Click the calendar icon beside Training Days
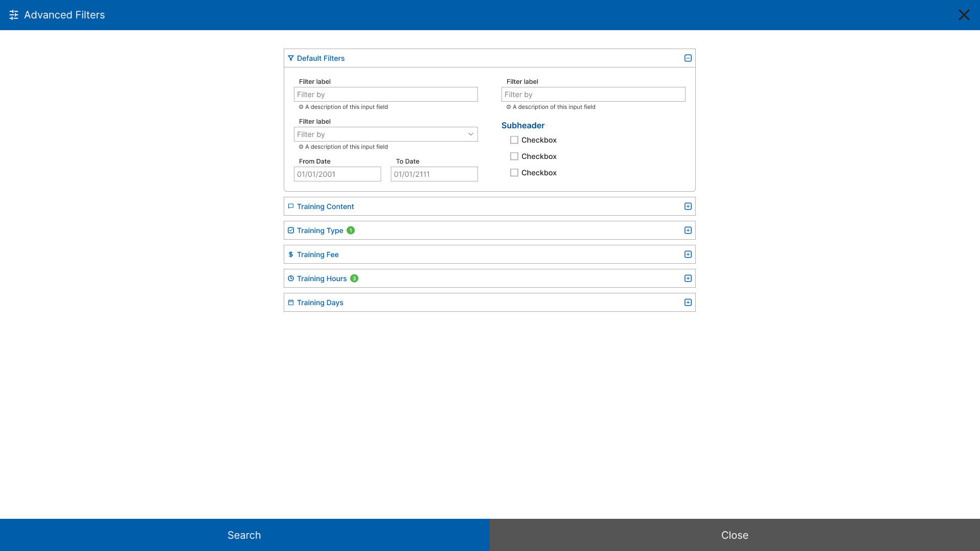The width and height of the screenshot is (980, 551). click(x=291, y=302)
